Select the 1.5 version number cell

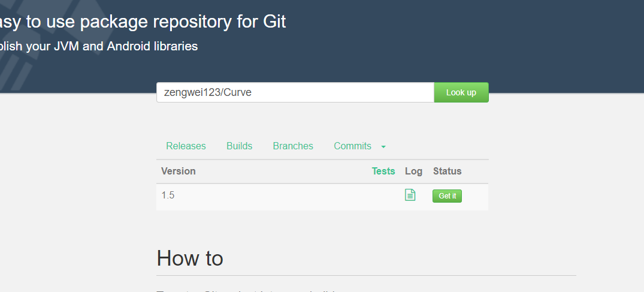click(x=168, y=195)
